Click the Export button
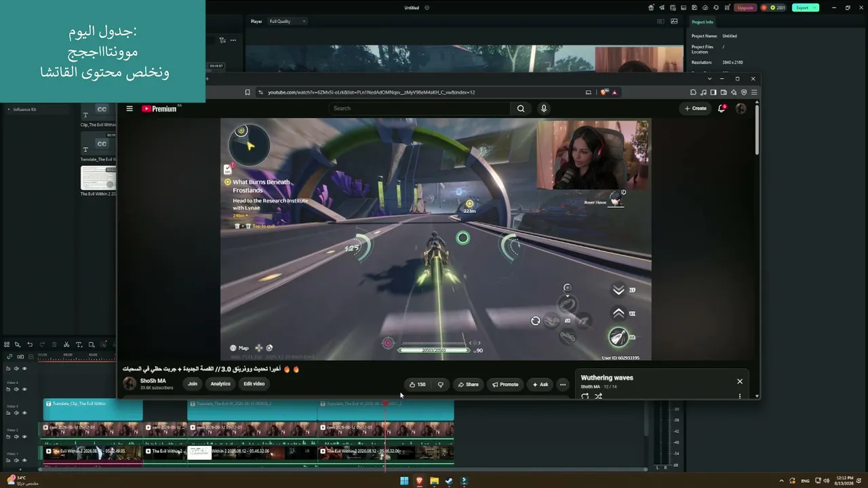 802,7
